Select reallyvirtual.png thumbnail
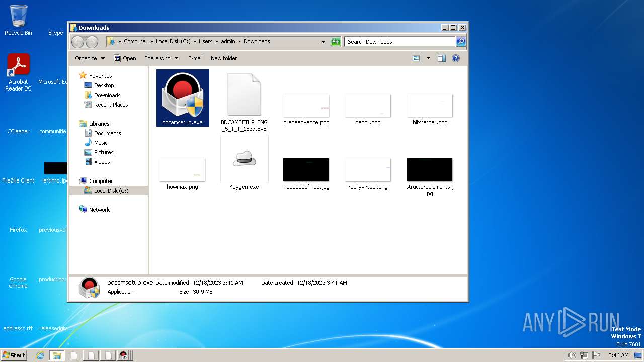The width and height of the screenshot is (644, 362). 368,169
